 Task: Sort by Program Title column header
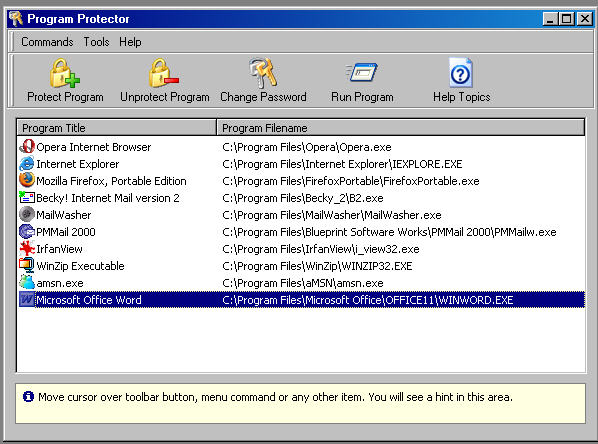[x=116, y=127]
